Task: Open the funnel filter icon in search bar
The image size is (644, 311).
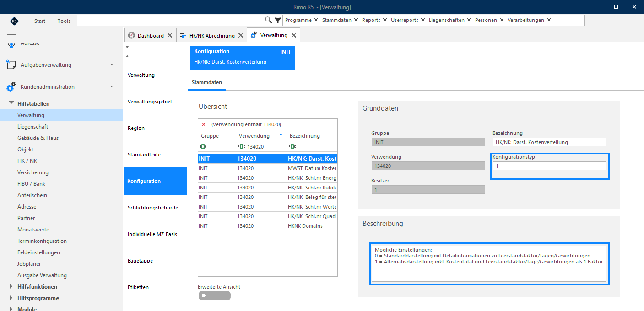Action: click(x=278, y=20)
